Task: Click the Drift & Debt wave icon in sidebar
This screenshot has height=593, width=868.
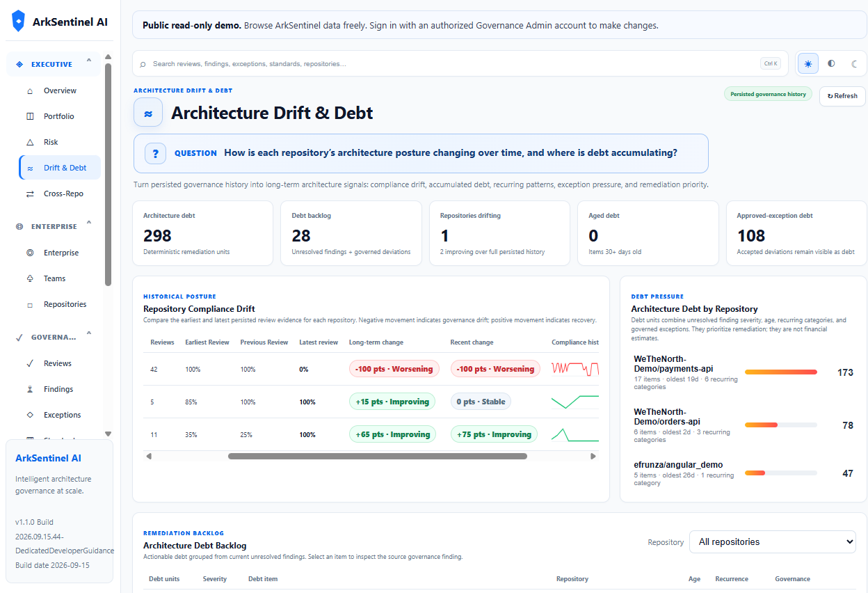Action: click(x=29, y=168)
